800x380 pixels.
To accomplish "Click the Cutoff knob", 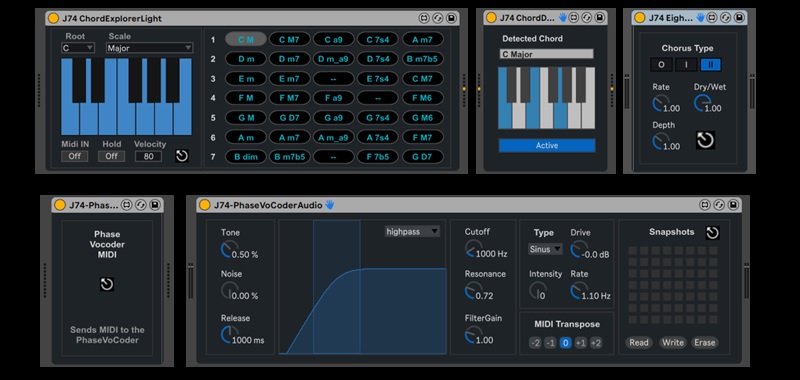I will click(473, 249).
